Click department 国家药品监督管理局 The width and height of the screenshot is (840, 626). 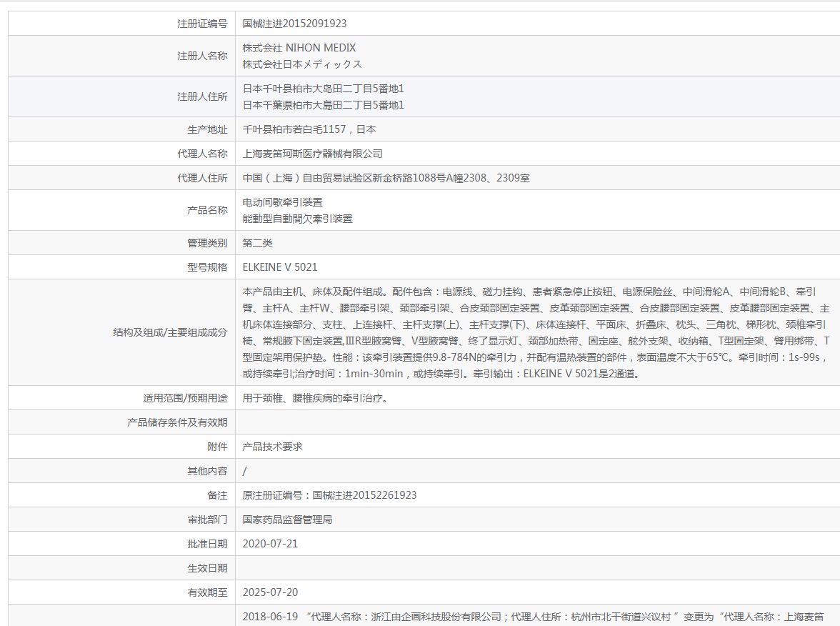coord(287,520)
